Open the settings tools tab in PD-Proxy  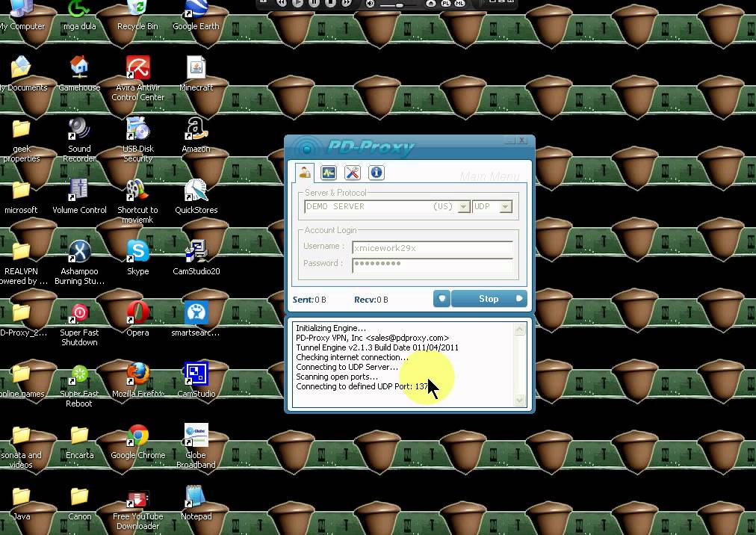(x=353, y=172)
